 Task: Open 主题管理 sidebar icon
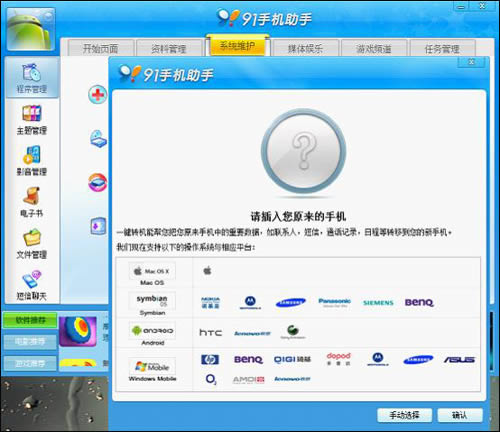[32, 120]
